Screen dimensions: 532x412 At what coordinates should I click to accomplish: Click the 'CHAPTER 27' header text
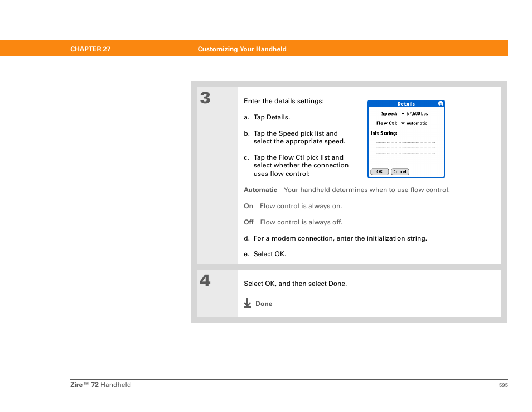tap(90, 49)
